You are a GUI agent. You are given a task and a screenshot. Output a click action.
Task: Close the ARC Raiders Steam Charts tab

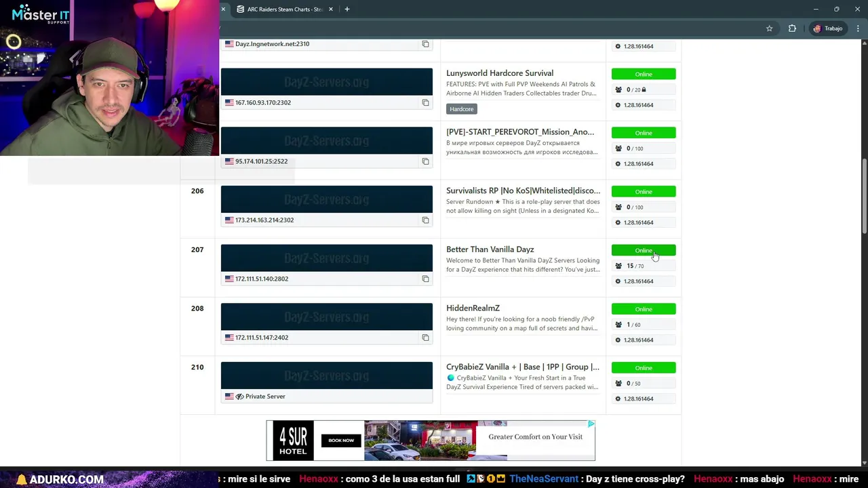point(331,9)
